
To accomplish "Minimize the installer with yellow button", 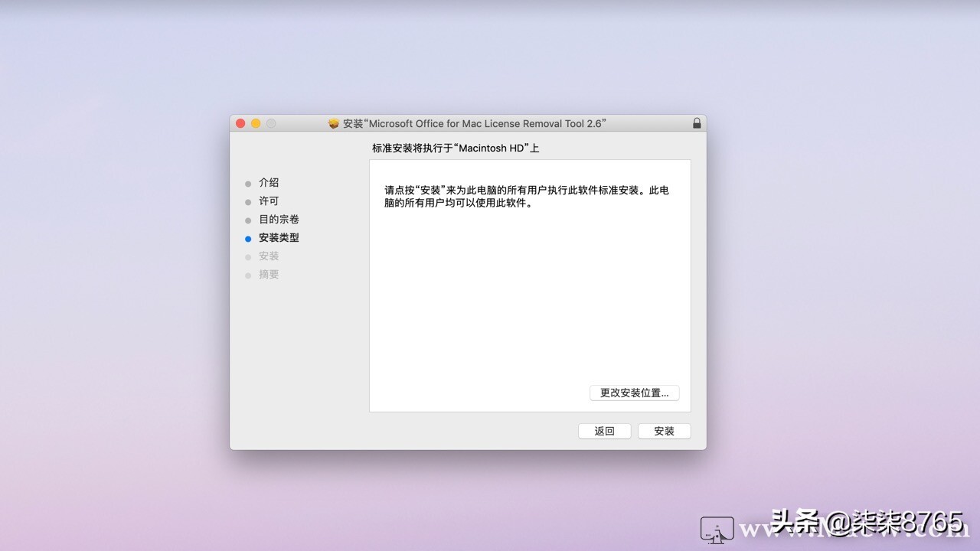I will click(256, 123).
